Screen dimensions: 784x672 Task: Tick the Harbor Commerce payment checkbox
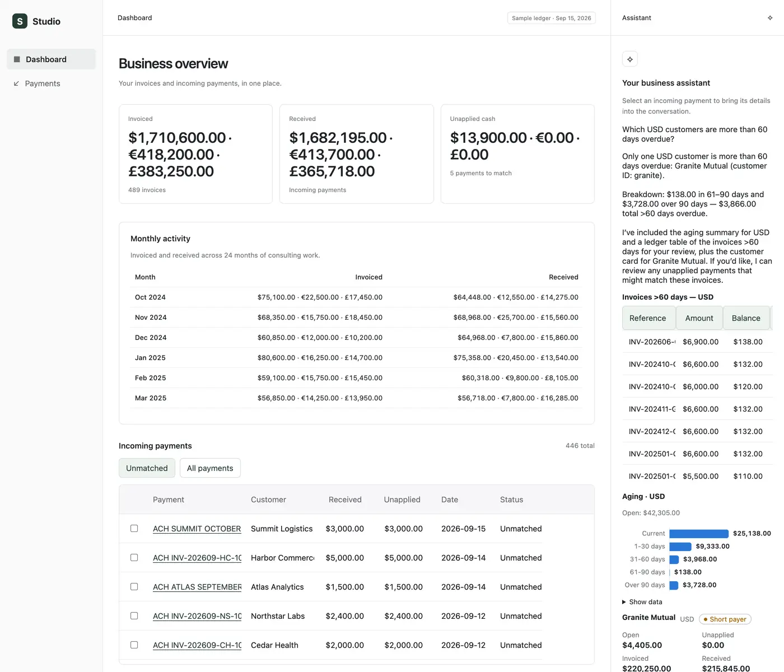pyautogui.click(x=134, y=557)
